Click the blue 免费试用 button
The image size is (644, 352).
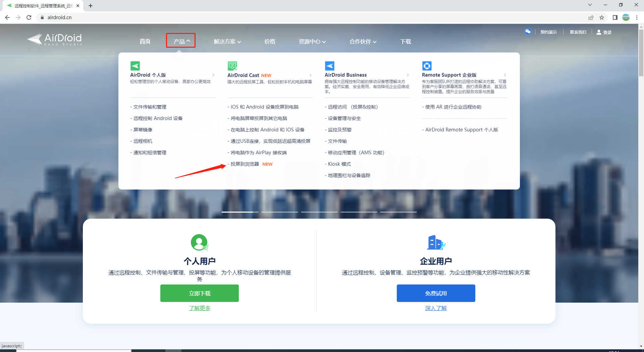click(x=436, y=293)
